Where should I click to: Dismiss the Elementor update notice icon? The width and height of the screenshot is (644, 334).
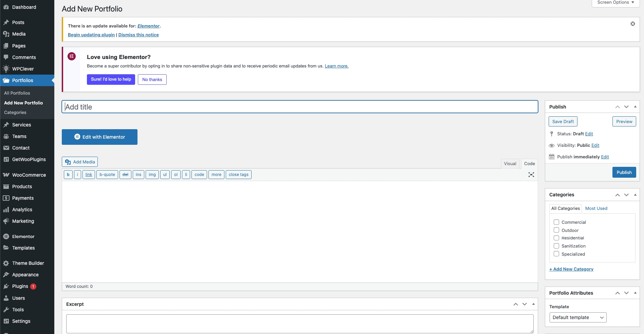tap(632, 24)
